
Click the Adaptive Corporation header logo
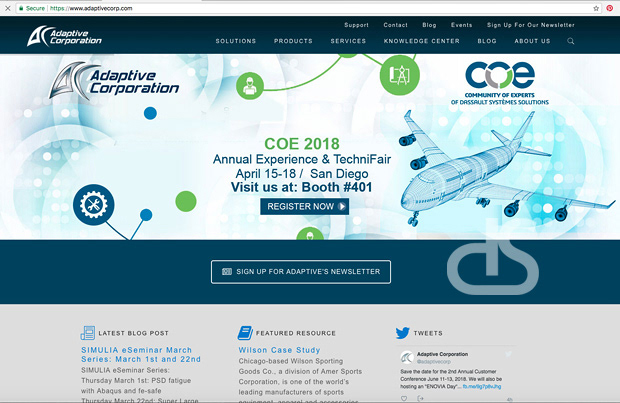pos(64,36)
